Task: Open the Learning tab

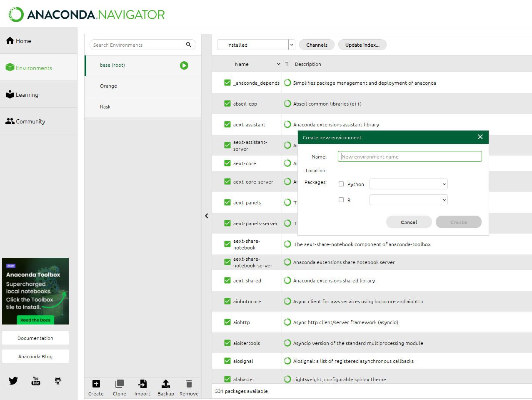Action: coord(38,95)
